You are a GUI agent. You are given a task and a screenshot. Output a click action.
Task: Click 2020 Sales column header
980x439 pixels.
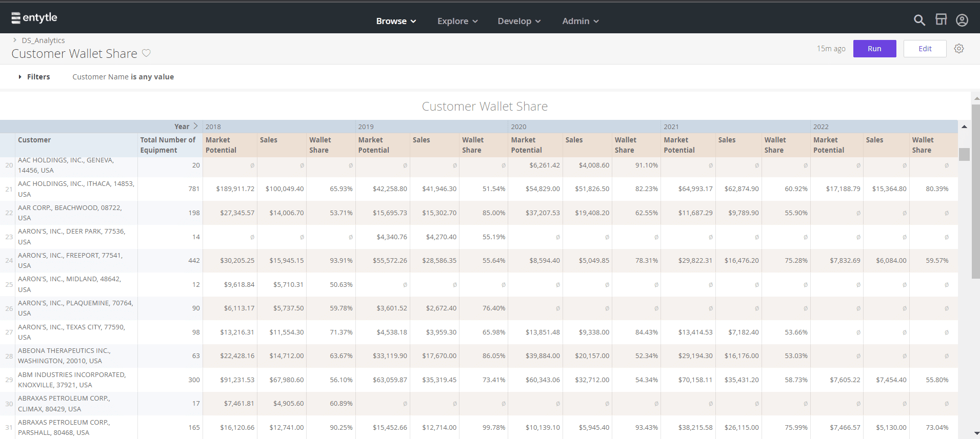click(x=574, y=140)
